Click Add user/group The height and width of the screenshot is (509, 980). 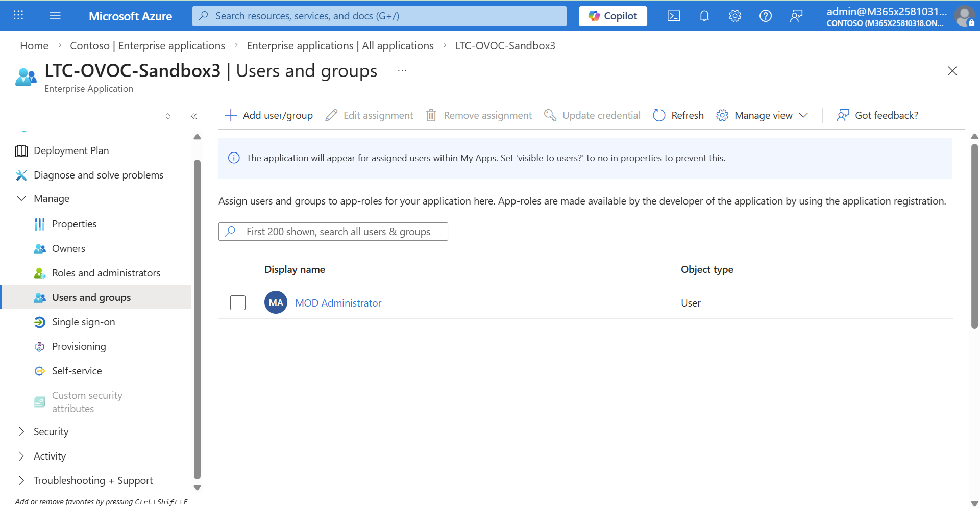click(x=268, y=115)
